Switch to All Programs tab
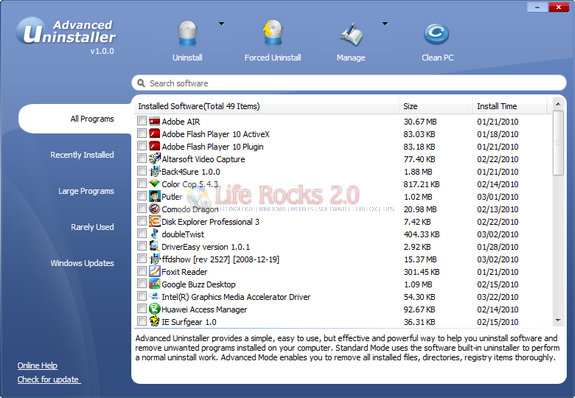The image size is (575, 398). point(75,118)
